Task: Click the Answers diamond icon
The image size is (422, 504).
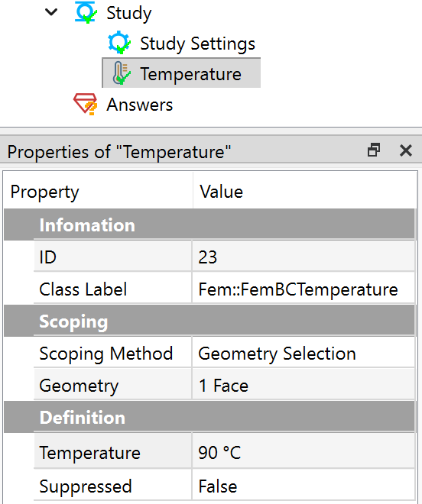Action: coord(86,104)
